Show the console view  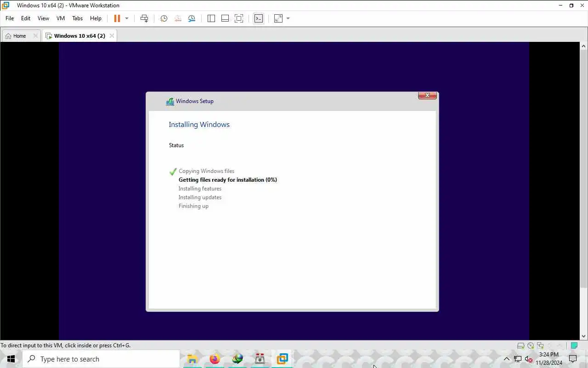[x=259, y=18]
